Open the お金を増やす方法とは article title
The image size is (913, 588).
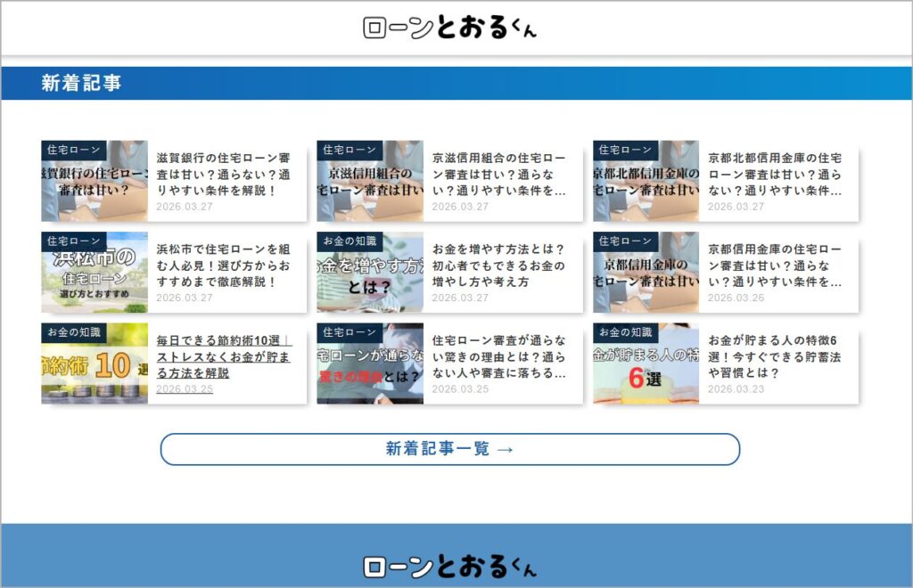click(498, 265)
